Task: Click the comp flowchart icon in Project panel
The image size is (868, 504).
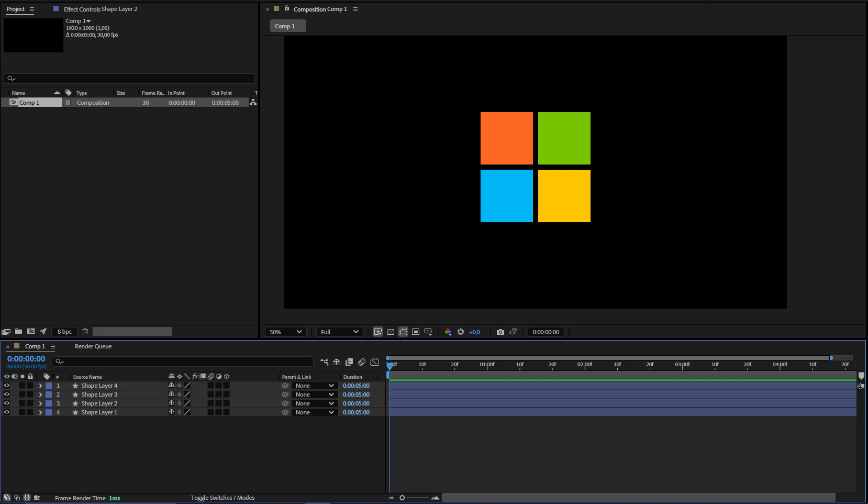Action: tap(253, 103)
